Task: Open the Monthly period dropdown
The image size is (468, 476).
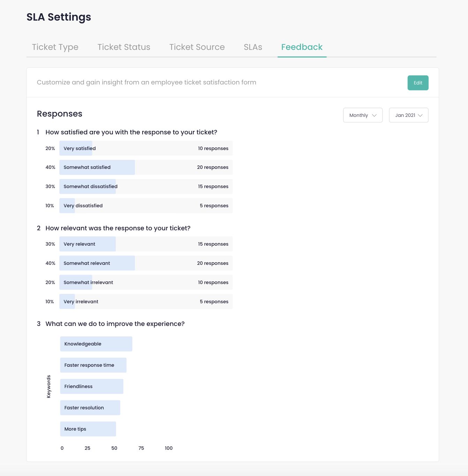Action: point(363,115)
